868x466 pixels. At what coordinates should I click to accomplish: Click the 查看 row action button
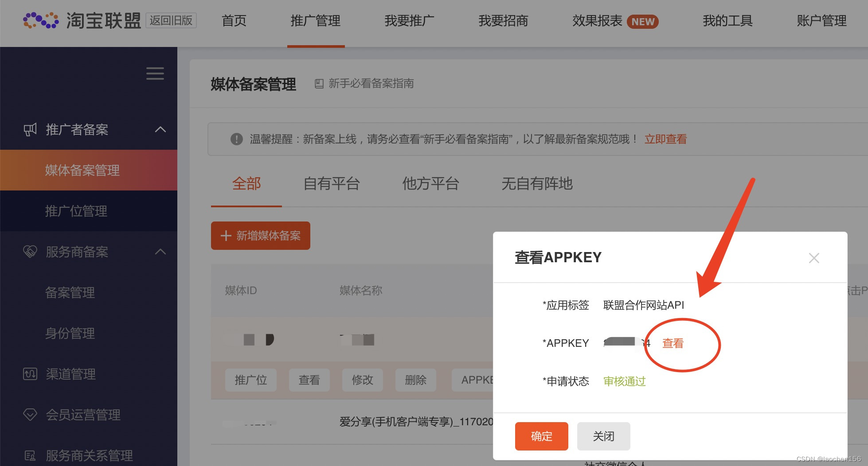point(309,380)
